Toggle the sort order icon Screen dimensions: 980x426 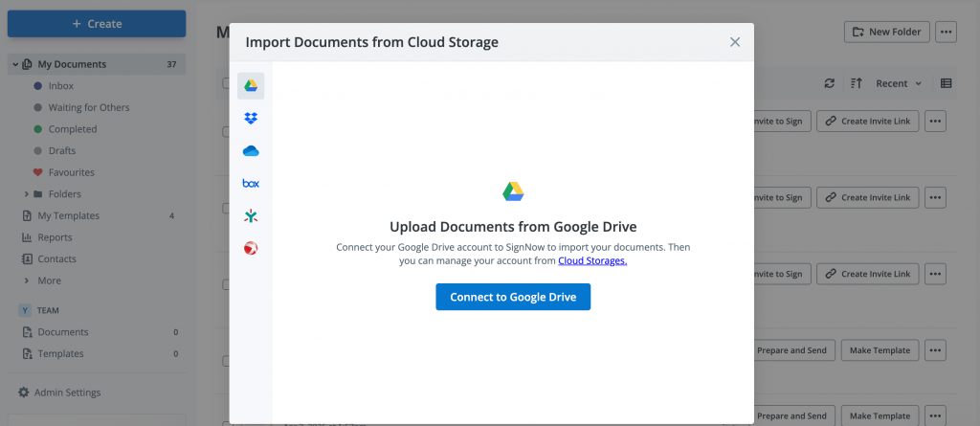[x=857, y=83]
